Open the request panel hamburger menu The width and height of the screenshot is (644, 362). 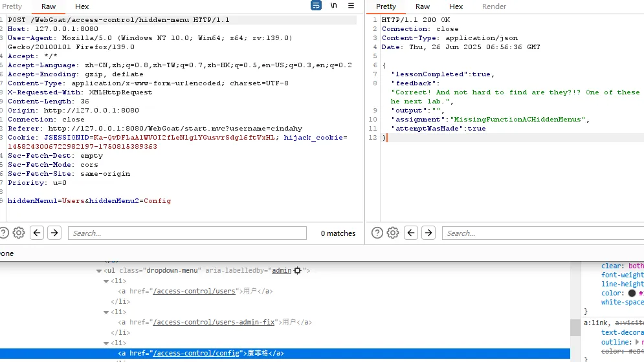tap(351, 6)
